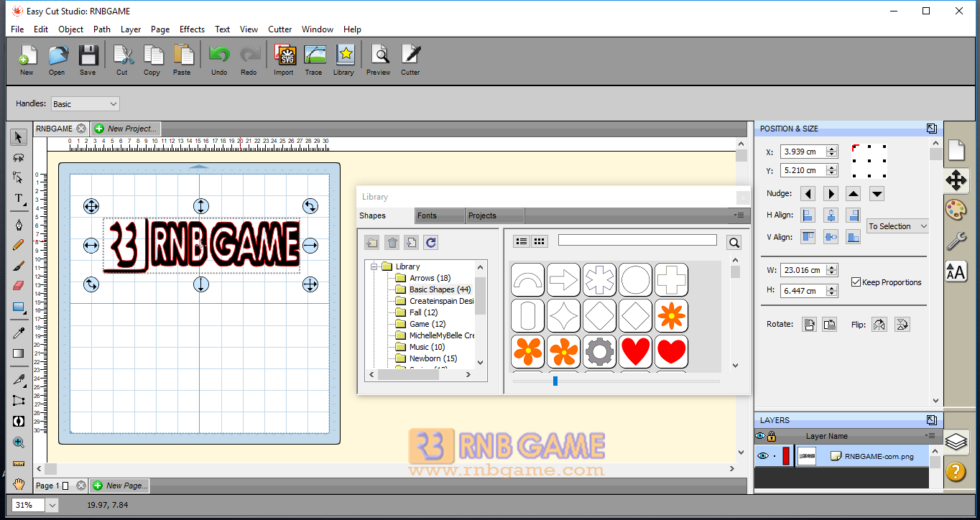Click the Cut scissors icon

pyautogui.click(x=122, y=59)
